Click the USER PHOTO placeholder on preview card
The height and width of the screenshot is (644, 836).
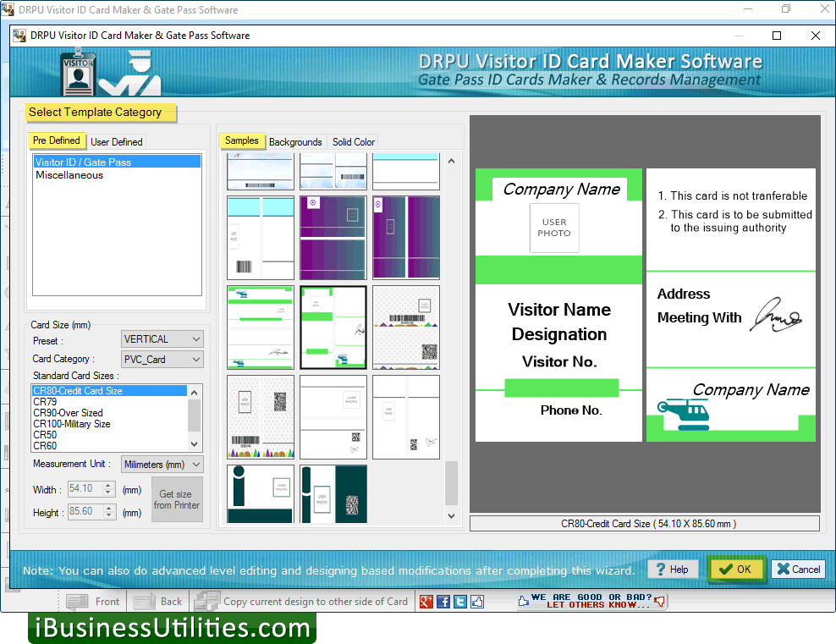click(554, 228)
